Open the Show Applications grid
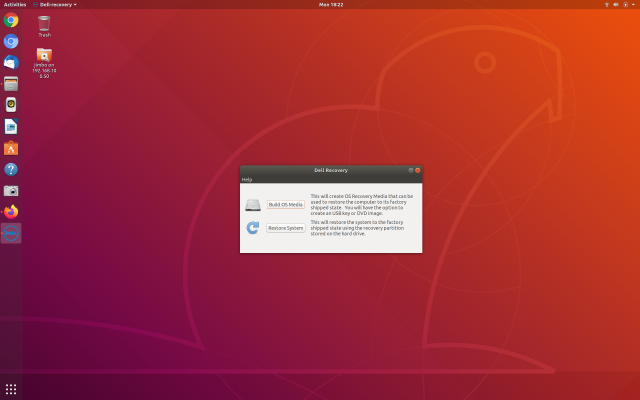 pos(11,389)
